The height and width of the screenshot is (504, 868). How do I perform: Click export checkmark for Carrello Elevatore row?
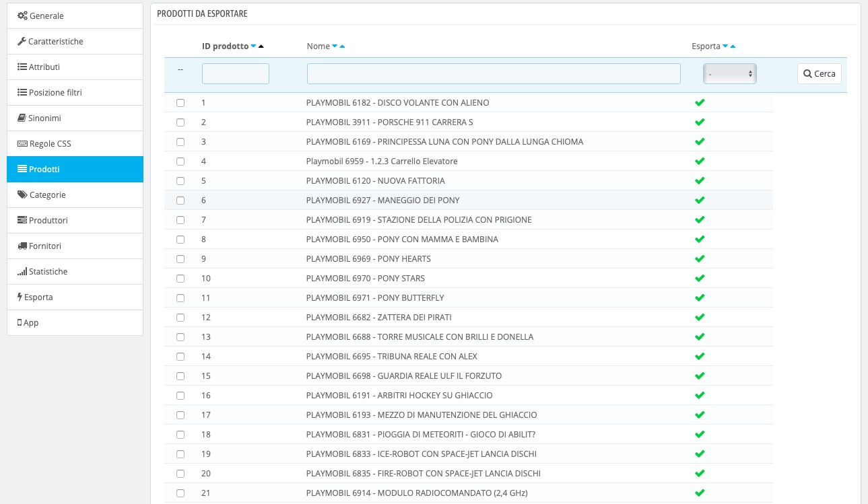coord(700,161)
